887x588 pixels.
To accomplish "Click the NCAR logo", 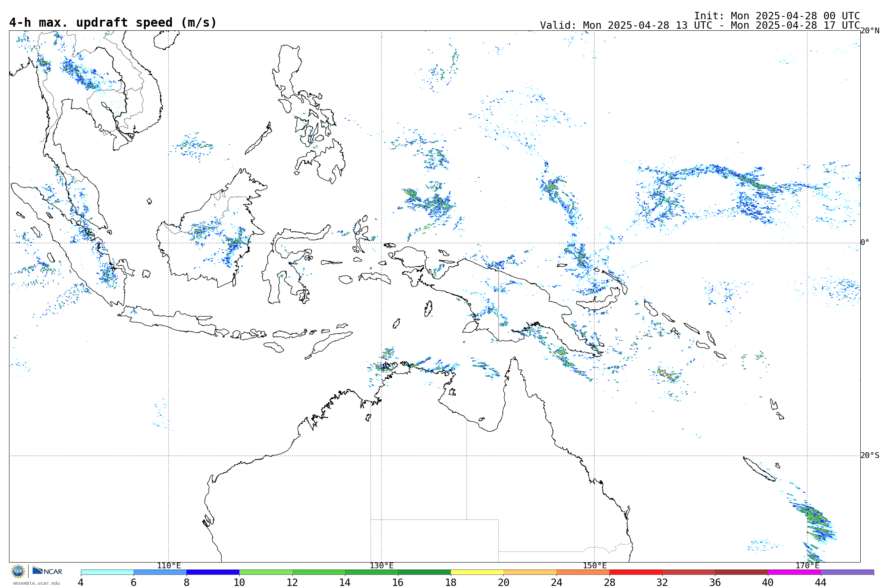I will pyautogui.click(x=47, y=571).
